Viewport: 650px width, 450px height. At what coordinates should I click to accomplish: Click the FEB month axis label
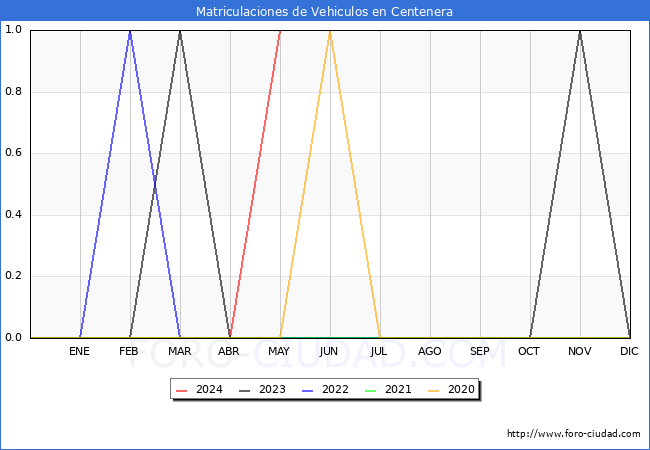pyautogui.click(x=129, y=351)
